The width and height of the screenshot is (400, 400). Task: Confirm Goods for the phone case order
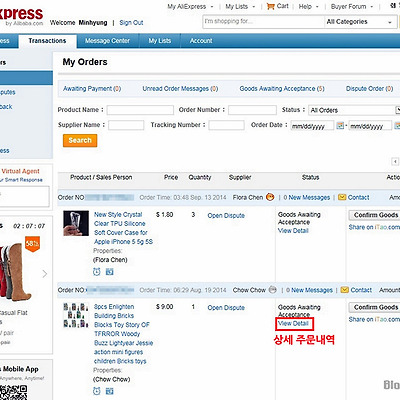tap(374, 215)
